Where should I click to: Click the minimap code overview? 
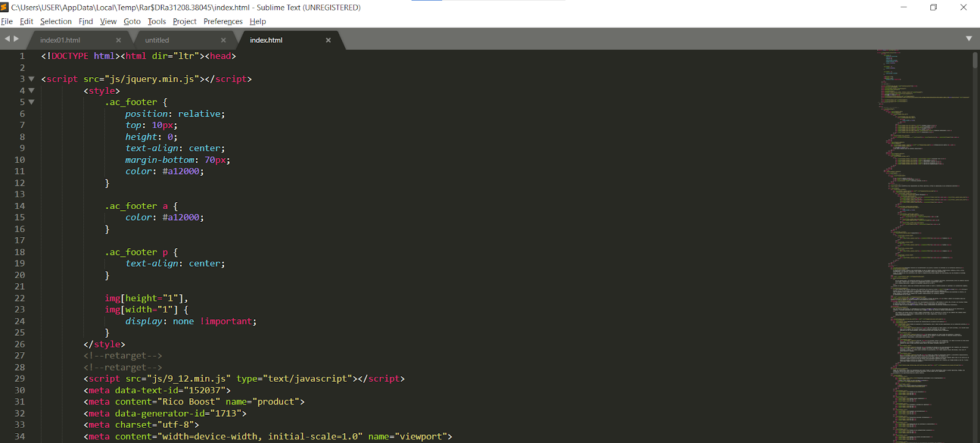924,245
